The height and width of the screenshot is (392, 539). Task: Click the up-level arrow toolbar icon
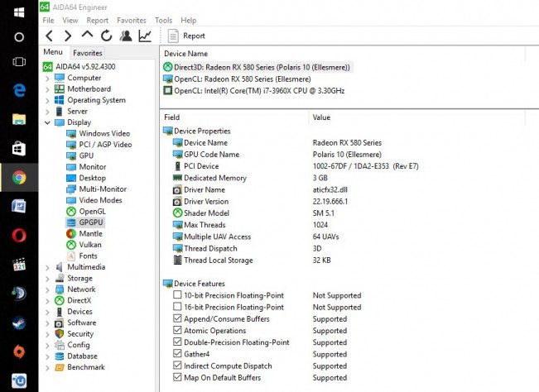pos(87,35)
